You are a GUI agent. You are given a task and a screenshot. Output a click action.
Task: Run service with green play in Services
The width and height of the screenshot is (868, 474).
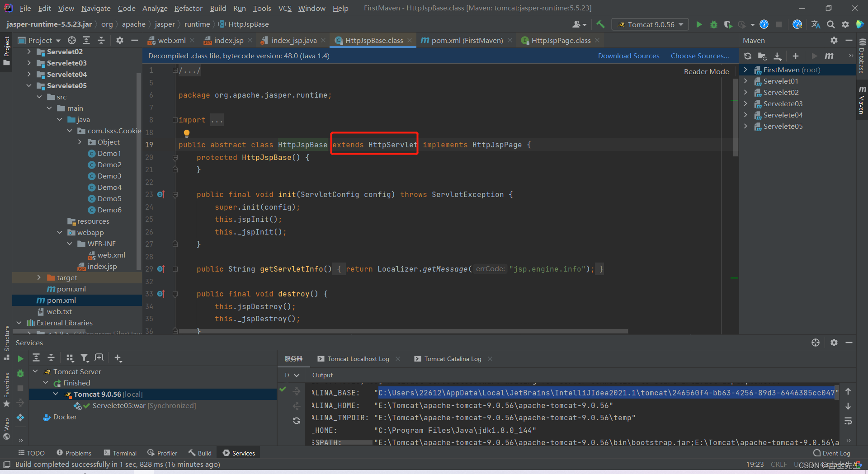(x=20, y=358)
